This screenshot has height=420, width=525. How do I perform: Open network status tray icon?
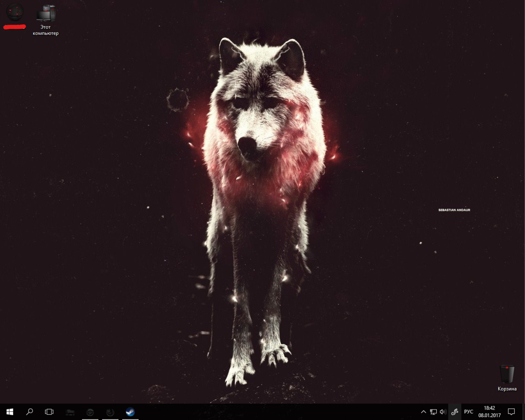[433, 412]
